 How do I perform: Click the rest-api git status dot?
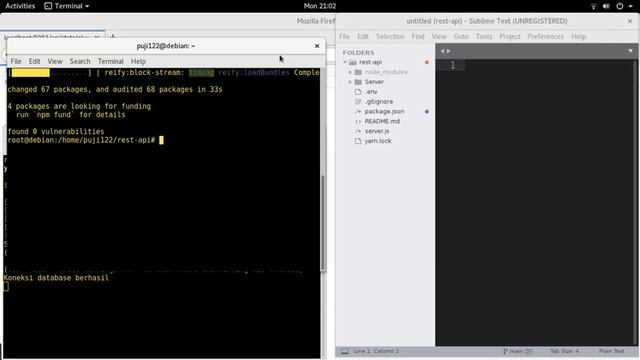pos(427,62)
